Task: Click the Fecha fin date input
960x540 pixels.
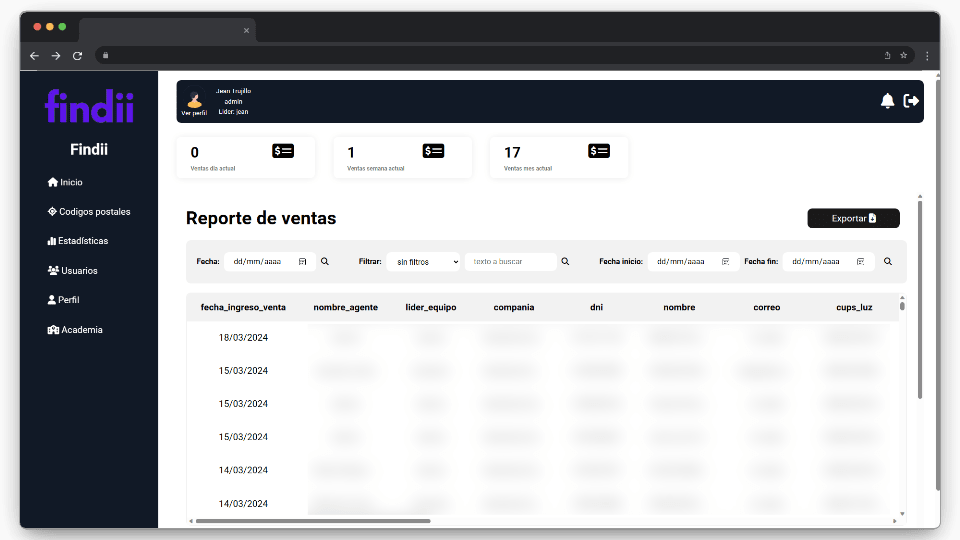Action: (x=828, y=261)
